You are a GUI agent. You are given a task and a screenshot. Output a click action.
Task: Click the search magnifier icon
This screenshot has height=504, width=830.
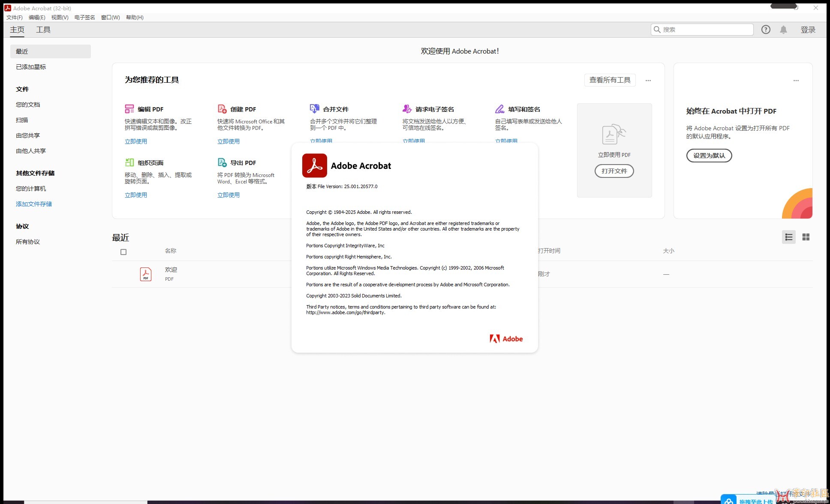pos(657,30)
